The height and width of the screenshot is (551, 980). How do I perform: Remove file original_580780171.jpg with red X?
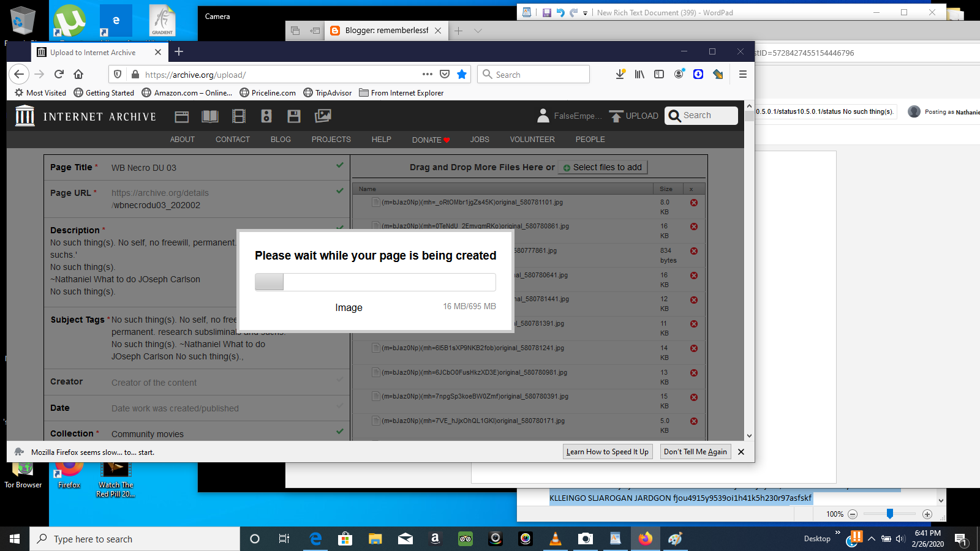pos(694,421)
